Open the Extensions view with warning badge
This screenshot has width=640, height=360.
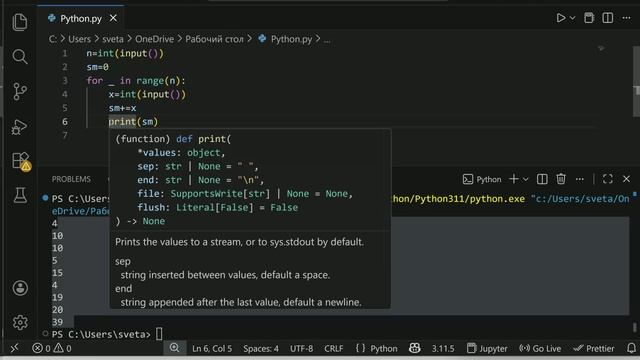point(20,161)
